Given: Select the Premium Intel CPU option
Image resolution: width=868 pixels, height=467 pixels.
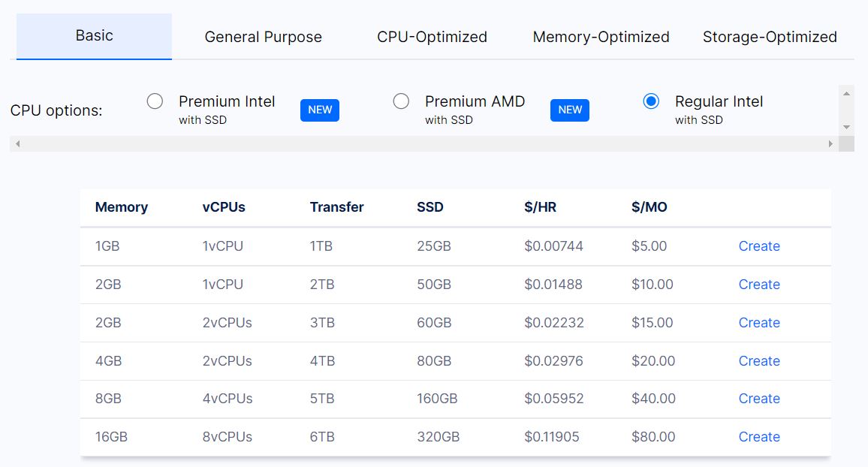Looking at the screenshot, I should tap(156, 101).
